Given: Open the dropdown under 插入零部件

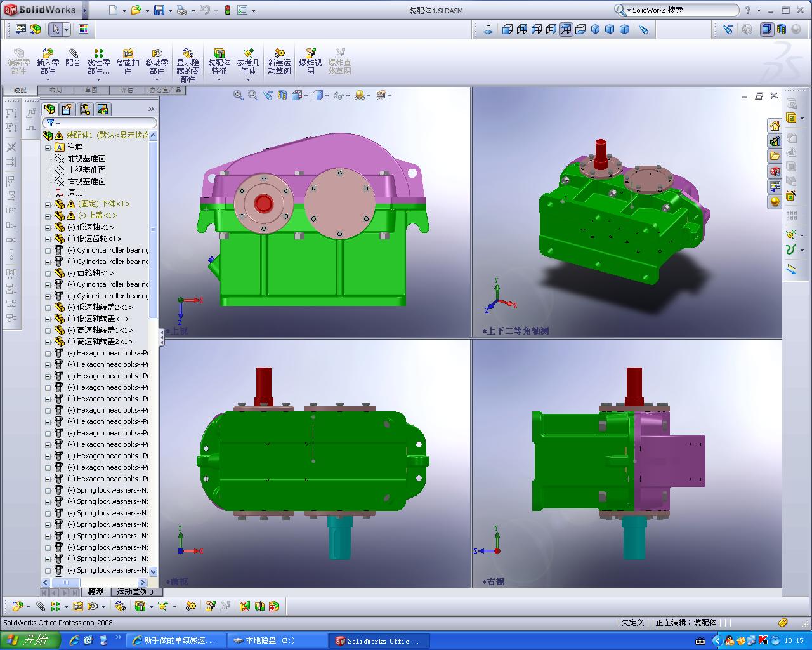Looking at the screenshot, I should [x=48, y=80].
